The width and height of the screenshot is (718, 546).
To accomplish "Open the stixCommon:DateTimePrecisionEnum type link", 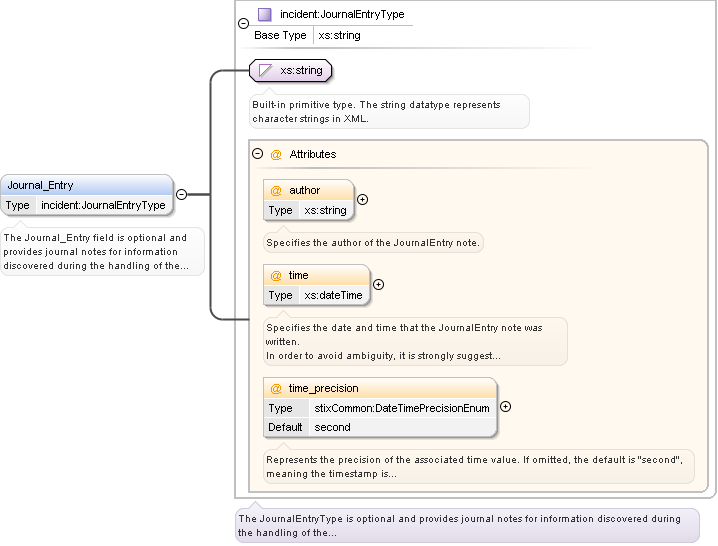I will tap(396, 408).
